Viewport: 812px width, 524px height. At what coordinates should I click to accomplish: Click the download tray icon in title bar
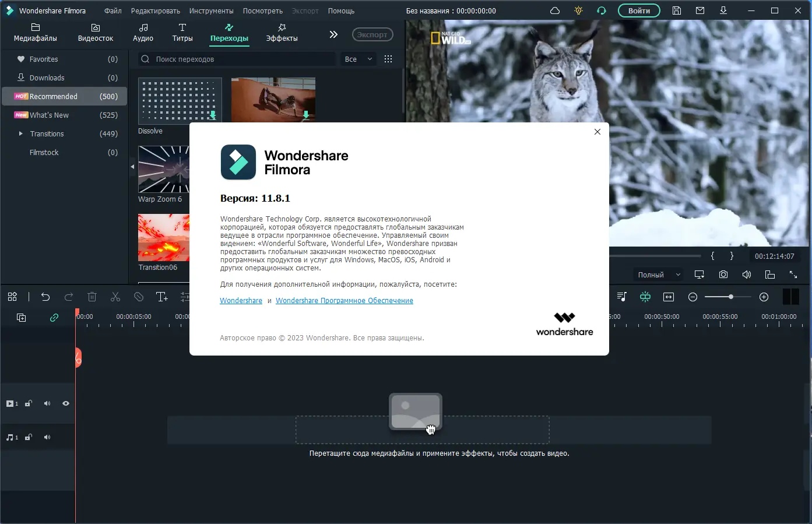[x=723, y=10]
